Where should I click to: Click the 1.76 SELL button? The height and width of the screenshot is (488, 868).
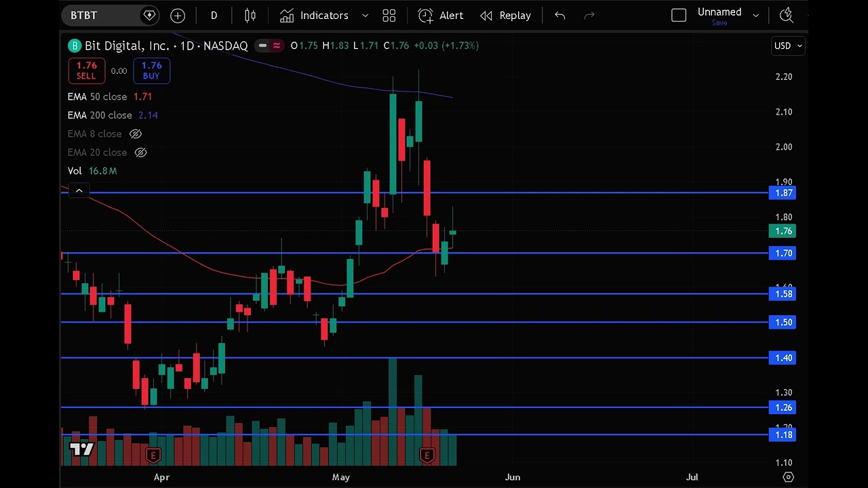click(x=86, y=70)
